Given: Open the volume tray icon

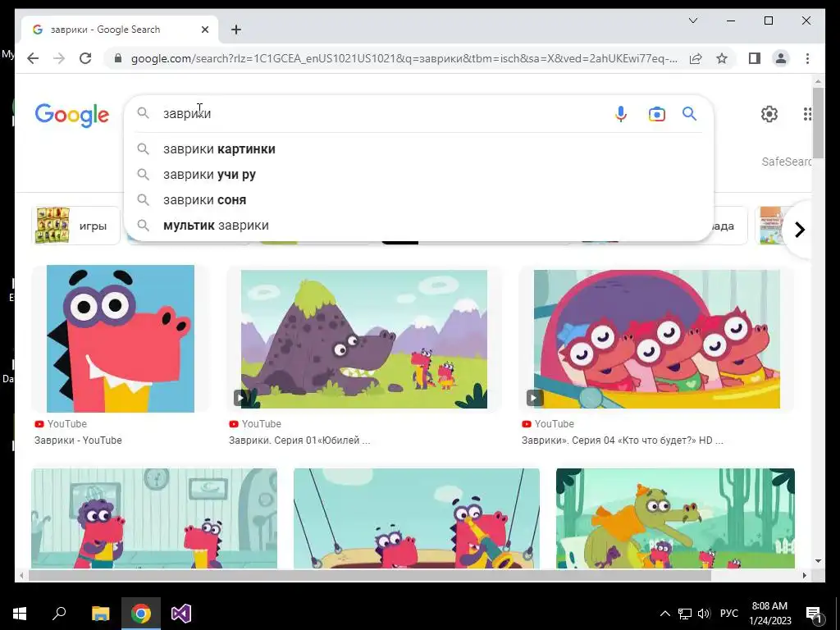Looking at the screenshot, I should (704, 614).
